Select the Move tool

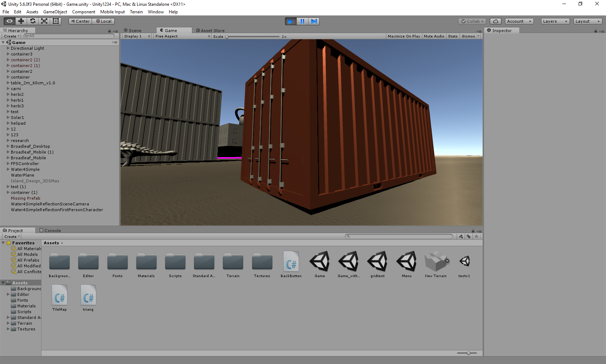[x=21, y=21]
